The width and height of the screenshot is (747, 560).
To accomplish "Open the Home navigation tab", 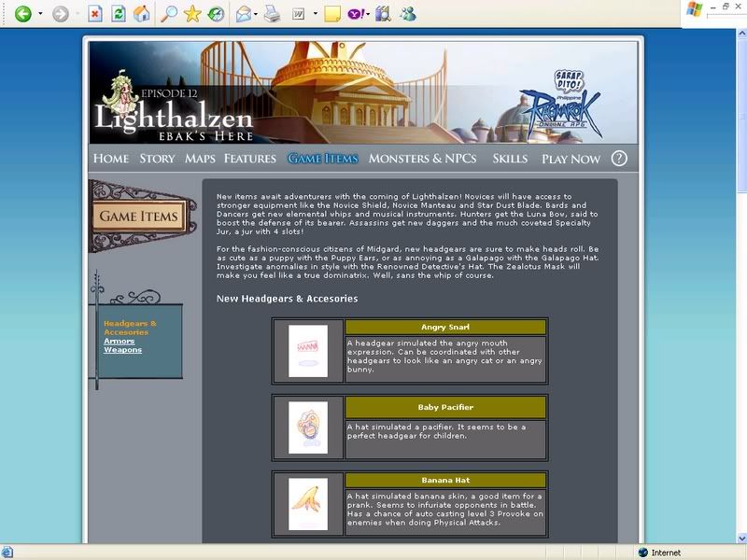I will coord(111,159).
